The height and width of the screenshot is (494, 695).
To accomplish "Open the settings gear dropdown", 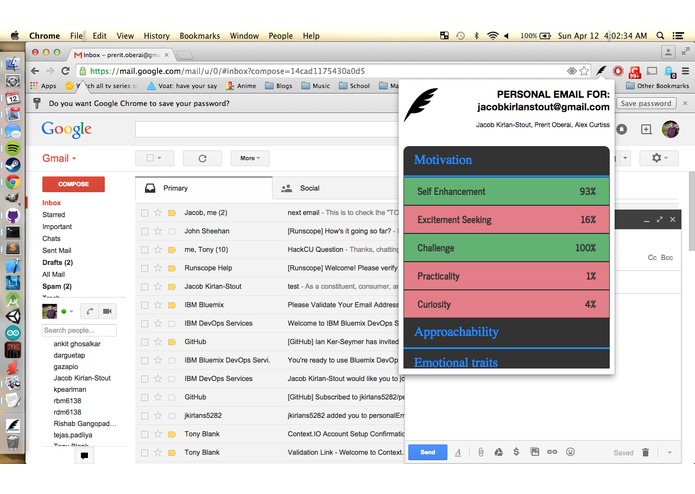I will (x=659, y=158).
